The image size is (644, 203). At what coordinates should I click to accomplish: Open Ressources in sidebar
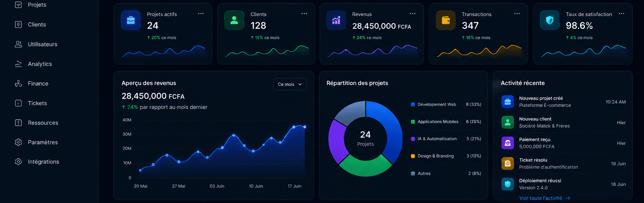click(43, 123)
